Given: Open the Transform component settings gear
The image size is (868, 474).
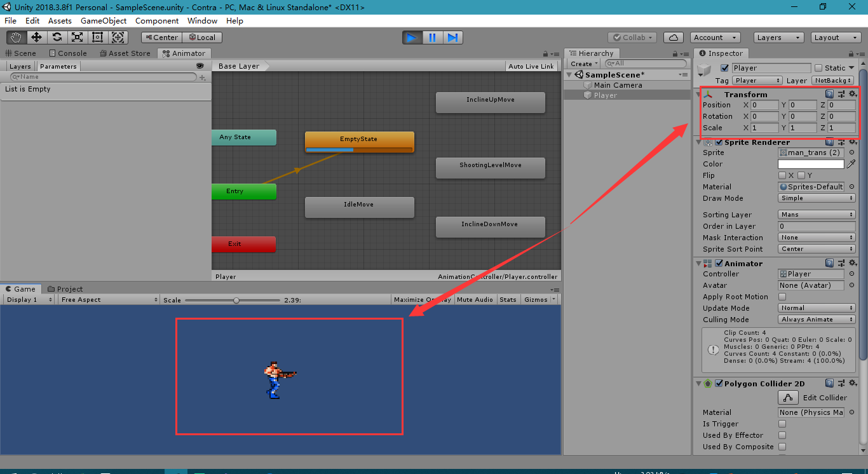Looking at the screenshot, I should 853,94.
